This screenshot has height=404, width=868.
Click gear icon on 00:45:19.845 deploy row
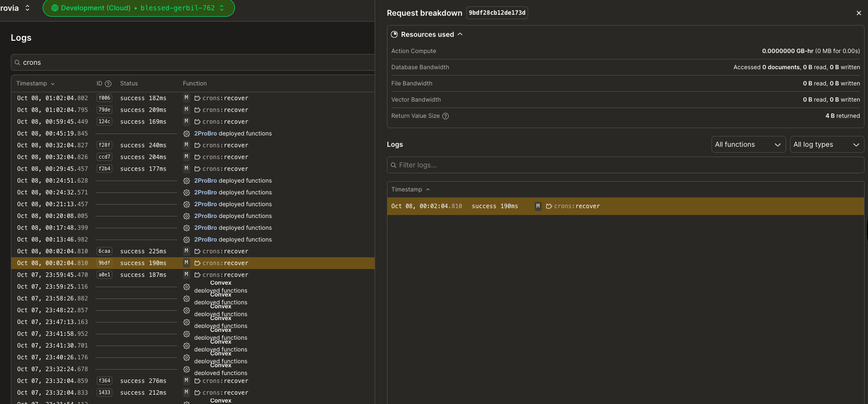pyautogui.click(x=186, y=134)
